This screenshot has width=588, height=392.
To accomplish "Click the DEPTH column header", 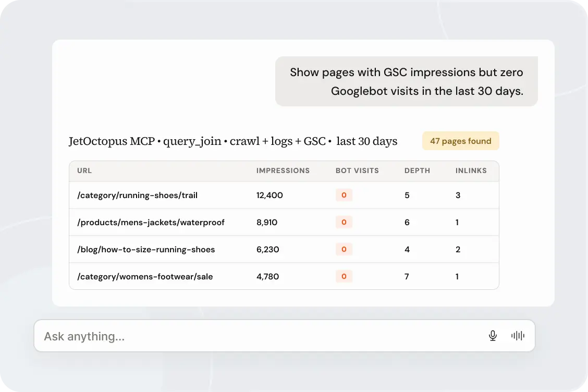I will click(x=417, y=170).
